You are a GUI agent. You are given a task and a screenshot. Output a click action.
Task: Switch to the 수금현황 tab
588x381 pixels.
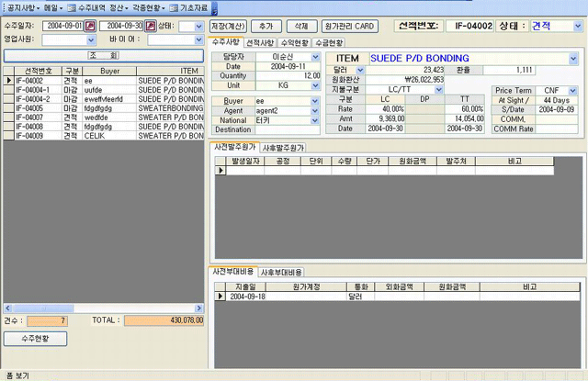click(329, 43)
